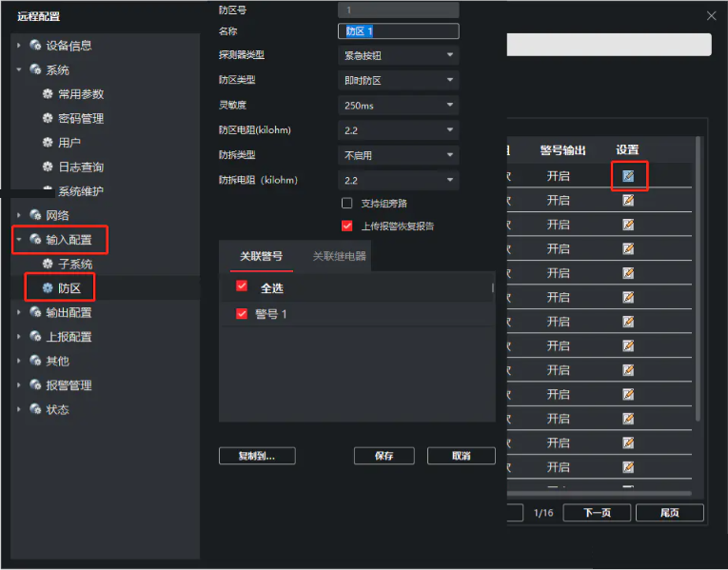This screenshot has width=728, height=570.
Task: Click the gear icon beside 防区
Action: click(x=48, y=288)
